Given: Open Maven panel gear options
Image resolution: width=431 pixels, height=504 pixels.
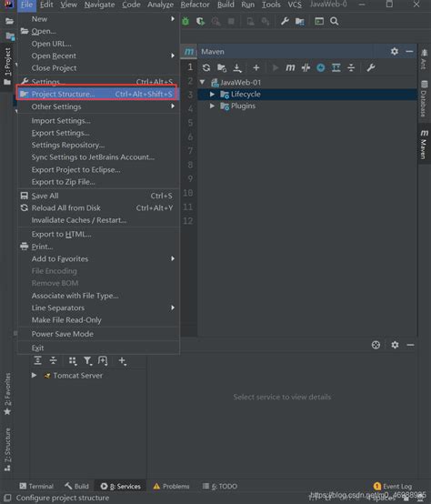Looking at the screenshot, I should point(395,52).
